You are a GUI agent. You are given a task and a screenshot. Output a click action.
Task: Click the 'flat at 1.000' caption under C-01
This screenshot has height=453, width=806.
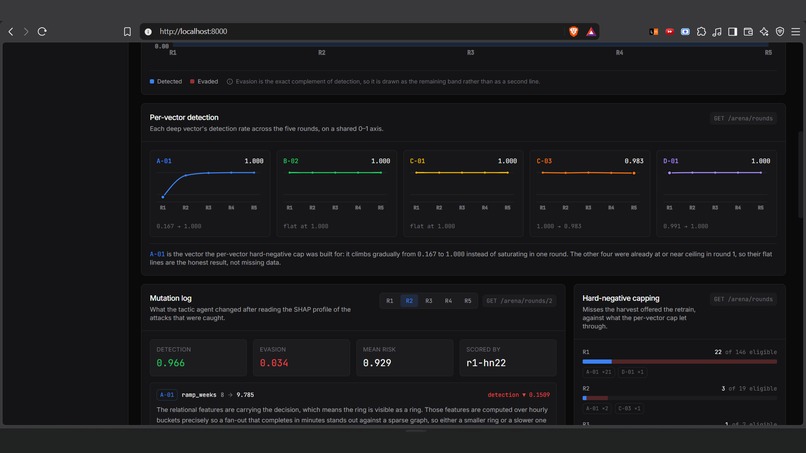point(432,226)
